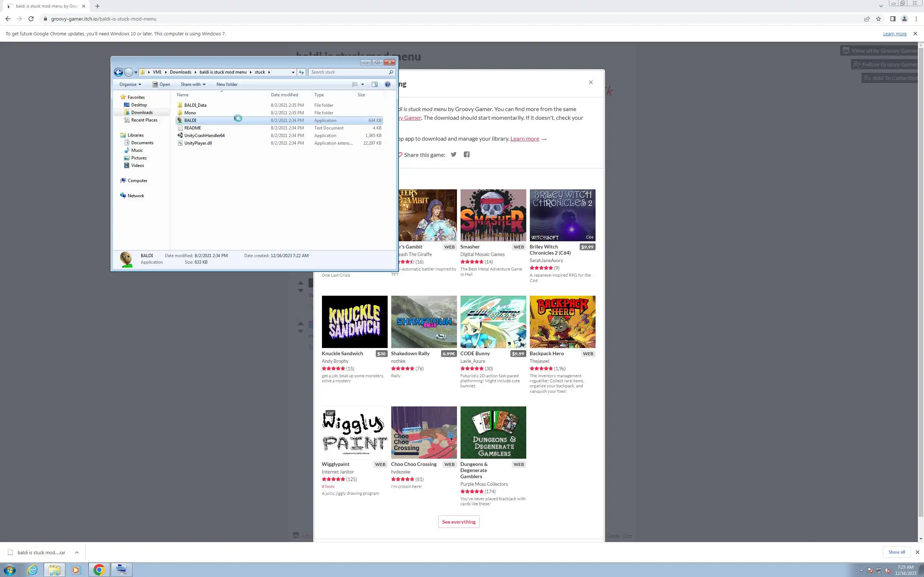Sort files by Date modified column
924x577 pixels.
(x=284, y=94)
